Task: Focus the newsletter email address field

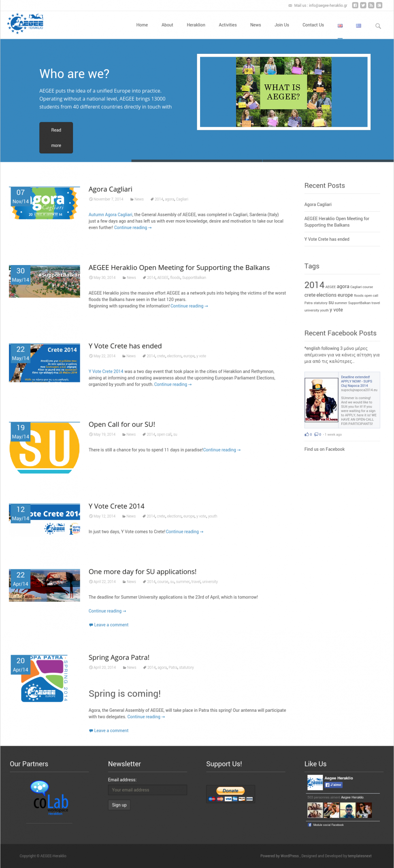Action: 147,790
